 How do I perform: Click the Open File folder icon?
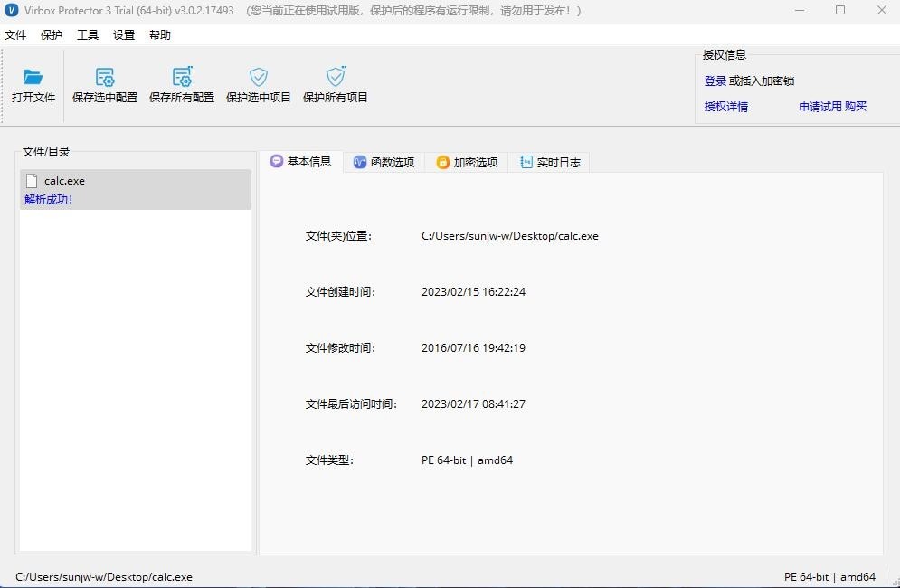(x=33, y=77)
